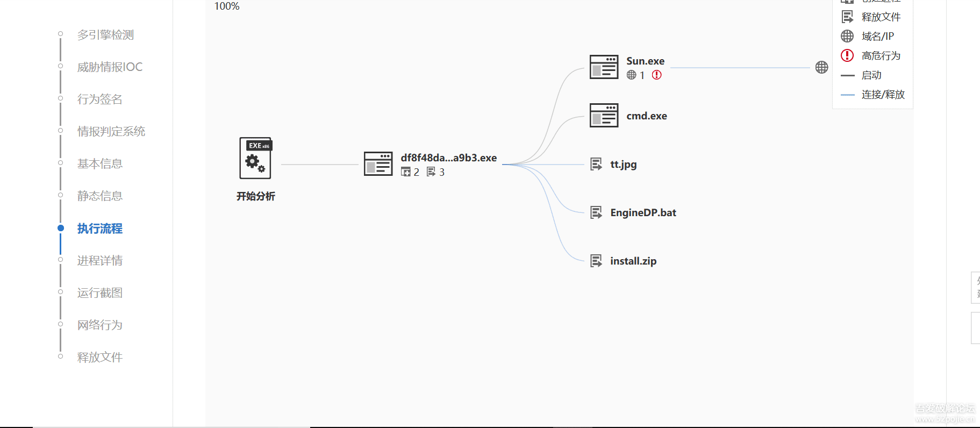Click the 多引擎检测 timeline bullet

pos(61,34)
